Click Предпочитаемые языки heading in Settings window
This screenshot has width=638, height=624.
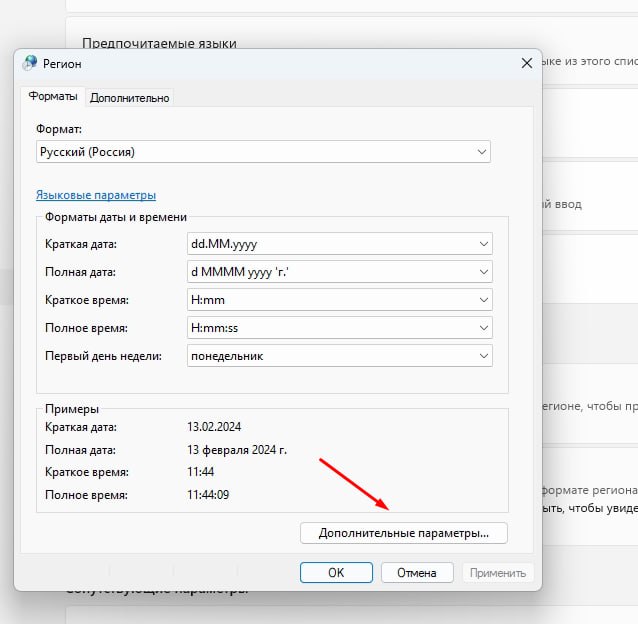pyautogui.click(x=159, y=44)
